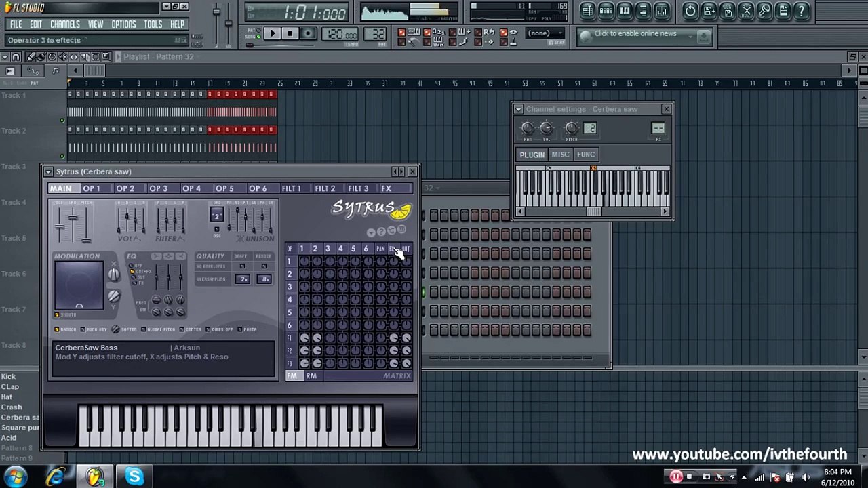Click the Sytrus plugin help question icon

(381, 232)
